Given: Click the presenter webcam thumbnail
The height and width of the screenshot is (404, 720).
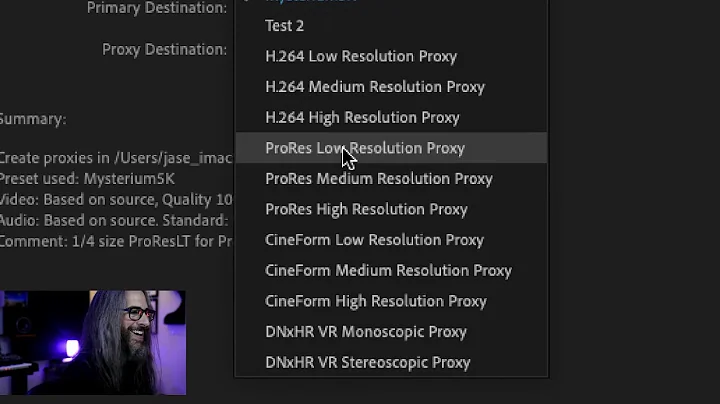Looking at the screenshot, I should [x=93, y=342].
